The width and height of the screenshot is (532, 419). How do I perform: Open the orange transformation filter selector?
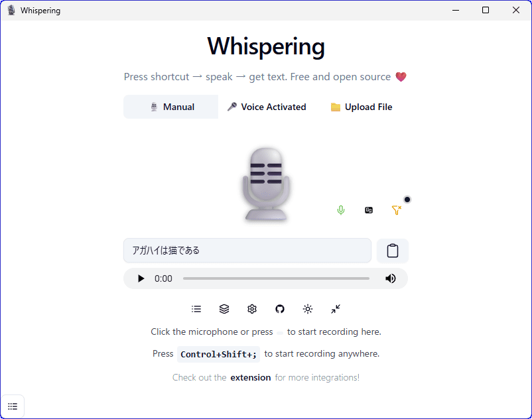tap(396, 210)
